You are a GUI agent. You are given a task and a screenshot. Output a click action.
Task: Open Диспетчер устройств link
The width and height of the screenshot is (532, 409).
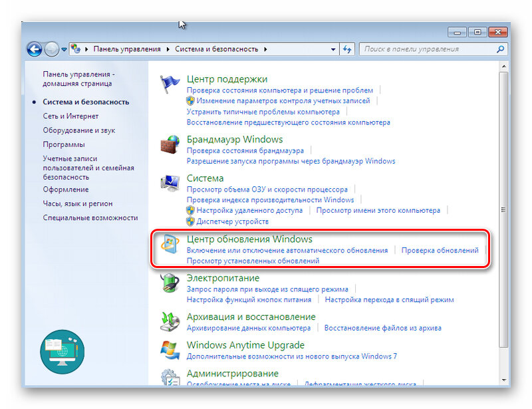point(232,221)
